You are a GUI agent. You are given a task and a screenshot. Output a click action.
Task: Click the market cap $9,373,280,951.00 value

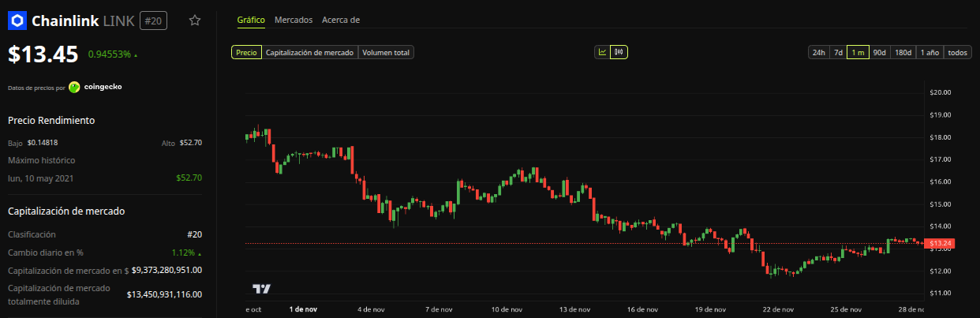point(166,271)
